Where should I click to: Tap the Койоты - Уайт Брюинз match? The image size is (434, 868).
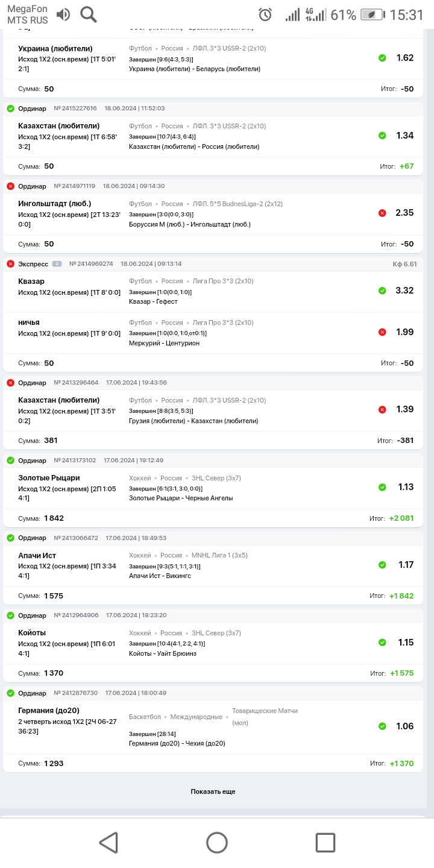162,653
